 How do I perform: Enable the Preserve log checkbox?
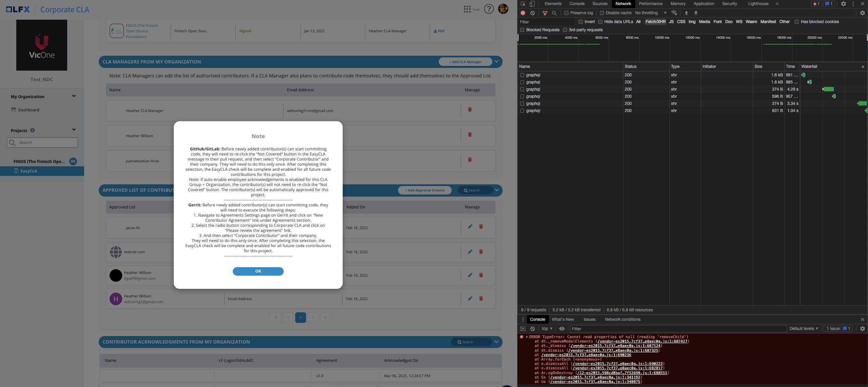pos(566,13)
